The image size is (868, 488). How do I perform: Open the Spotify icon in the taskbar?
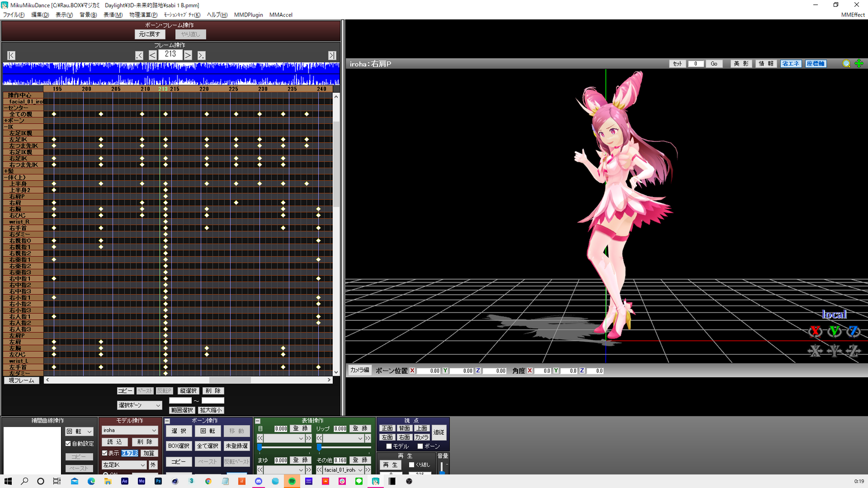click(x=292, y=481)
